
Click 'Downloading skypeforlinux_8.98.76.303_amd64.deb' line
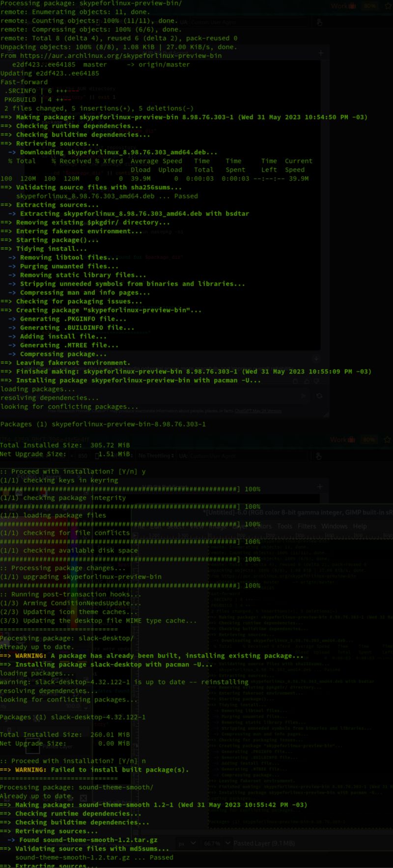112,153
